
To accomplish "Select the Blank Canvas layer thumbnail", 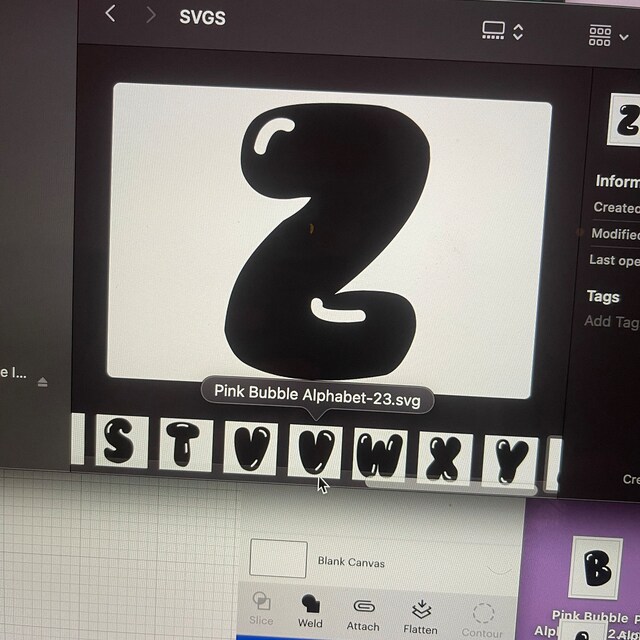I will [x=278, y=558].
